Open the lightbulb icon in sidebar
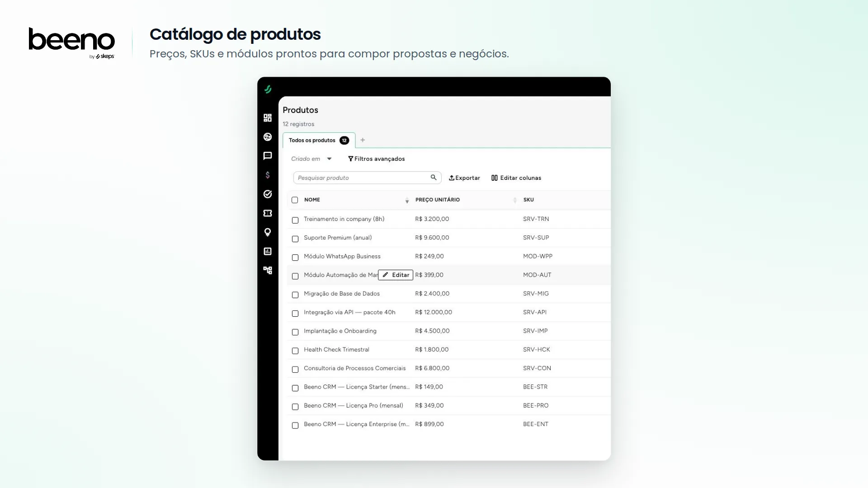The width and height of the screenshot is (868, 488). point(268,232)
